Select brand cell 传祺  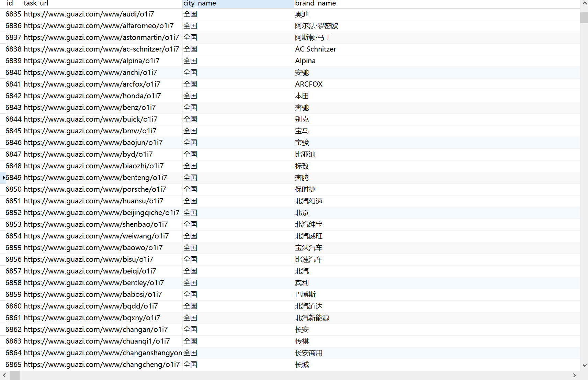coord(437,341)
